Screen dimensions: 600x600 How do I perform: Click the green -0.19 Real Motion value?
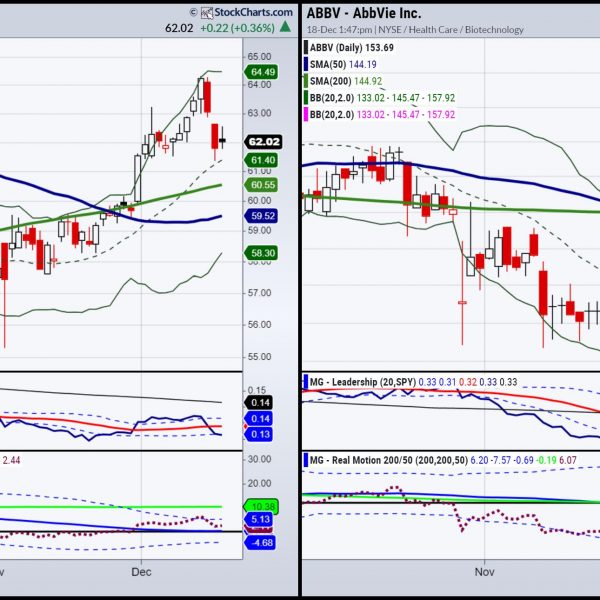pyautogui.click(x=546, y=460)
